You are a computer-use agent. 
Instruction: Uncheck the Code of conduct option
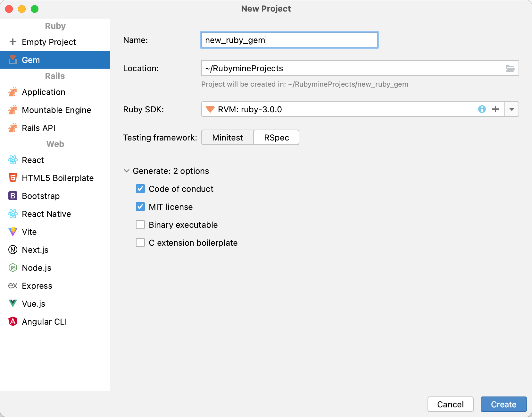[140, 189]
